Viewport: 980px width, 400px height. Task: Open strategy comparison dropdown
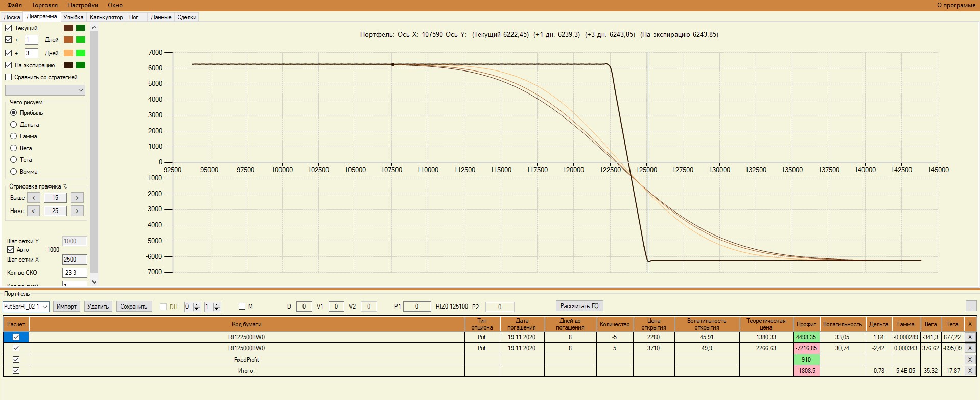45,90
